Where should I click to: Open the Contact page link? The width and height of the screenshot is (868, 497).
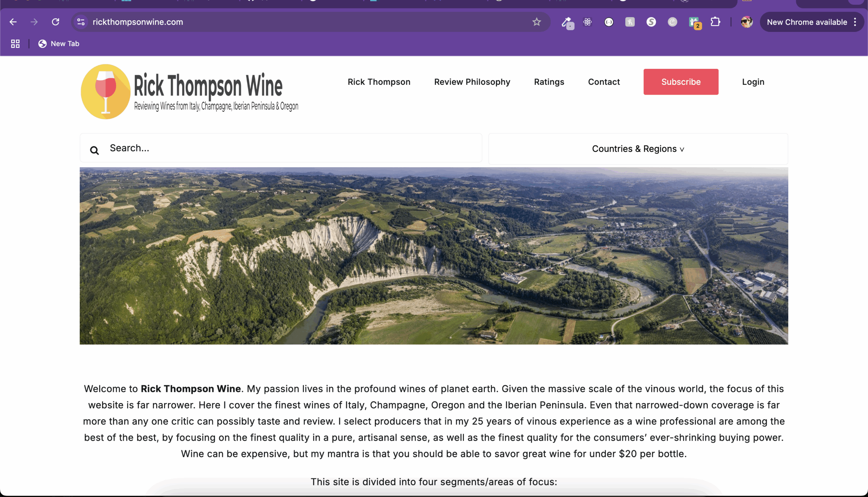(x=604, y=82)
